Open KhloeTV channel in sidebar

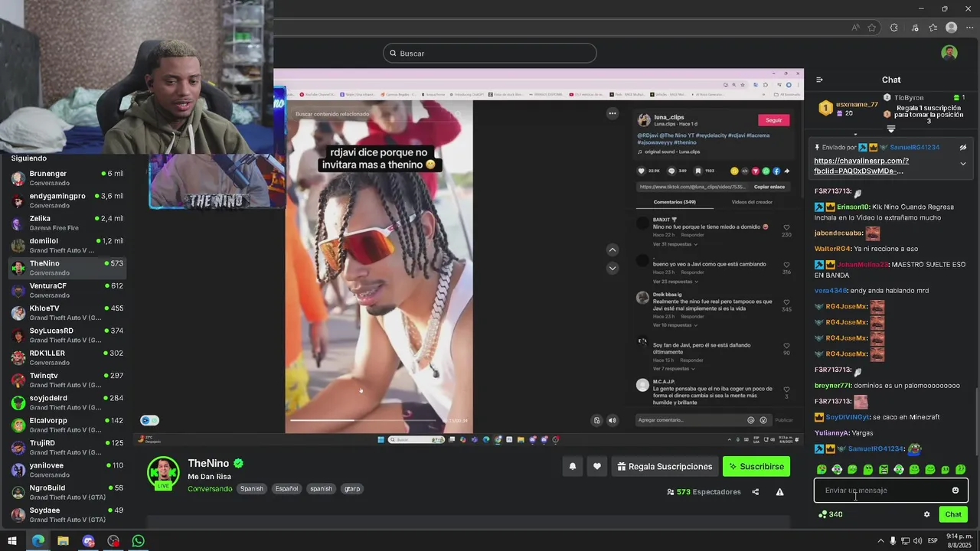67,313
